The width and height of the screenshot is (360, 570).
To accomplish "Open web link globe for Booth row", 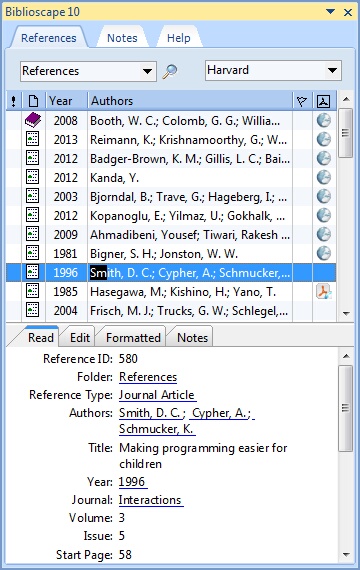I will click(x=324, y=120).
